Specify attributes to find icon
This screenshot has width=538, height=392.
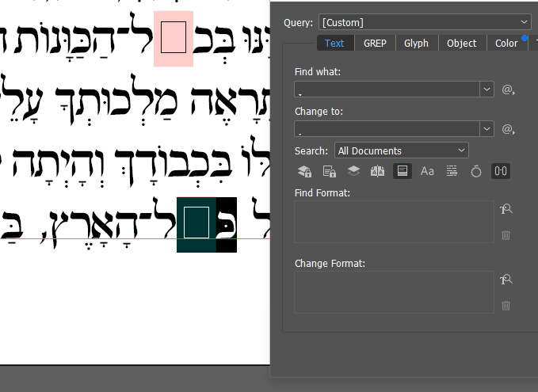[506, 209]
